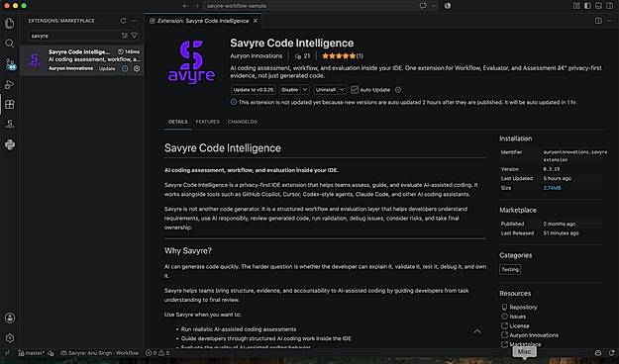619x364 pixels.
Task: Open the errors and warnings status counter
Action: point(157,353)
